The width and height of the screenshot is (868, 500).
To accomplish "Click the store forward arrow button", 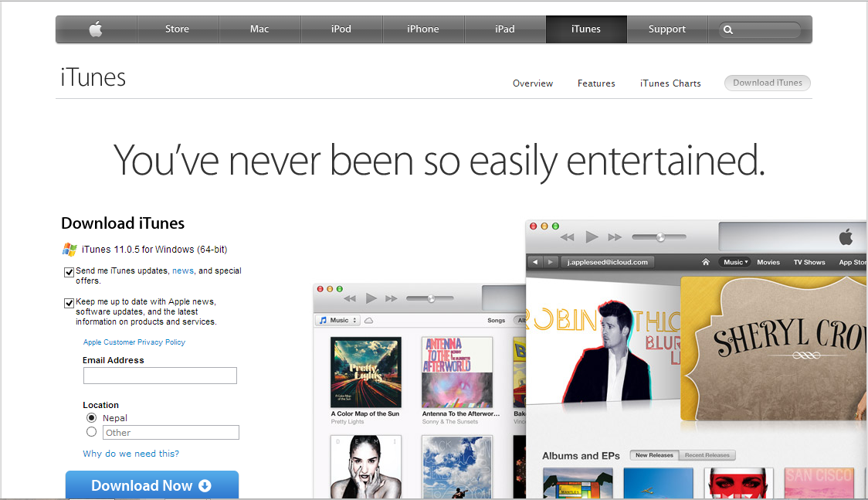I will coord(550,262).
